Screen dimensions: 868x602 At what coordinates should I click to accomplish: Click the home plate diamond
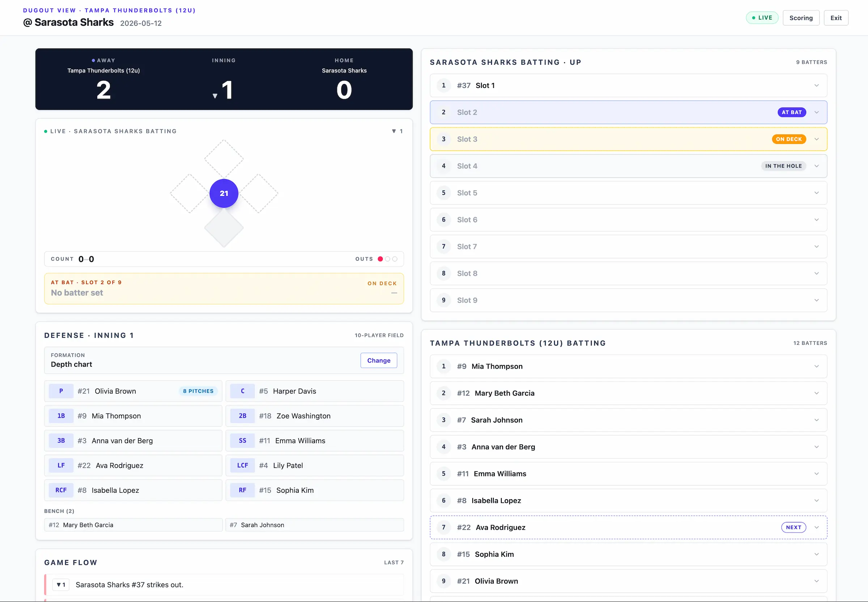224,228
